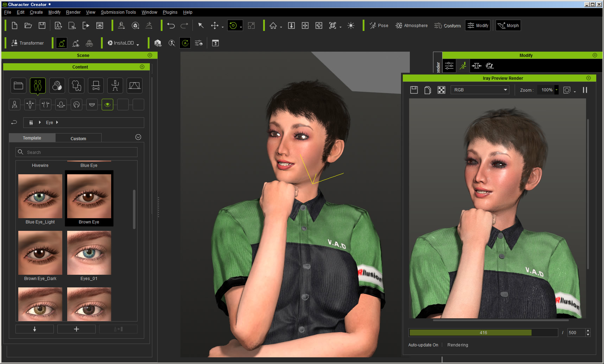Open the File menu

click(x=7, y=12)
